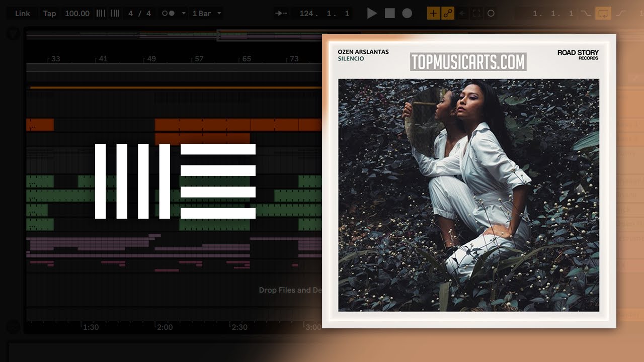Click bar 57 on the beat ruler
This screenshot has height=362, width=644.
[x=199, y=59]
